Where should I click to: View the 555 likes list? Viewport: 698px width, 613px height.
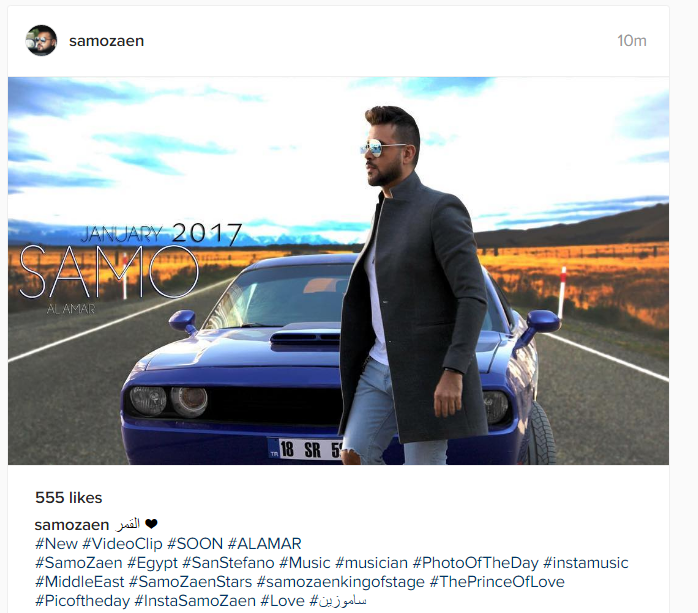69,497
